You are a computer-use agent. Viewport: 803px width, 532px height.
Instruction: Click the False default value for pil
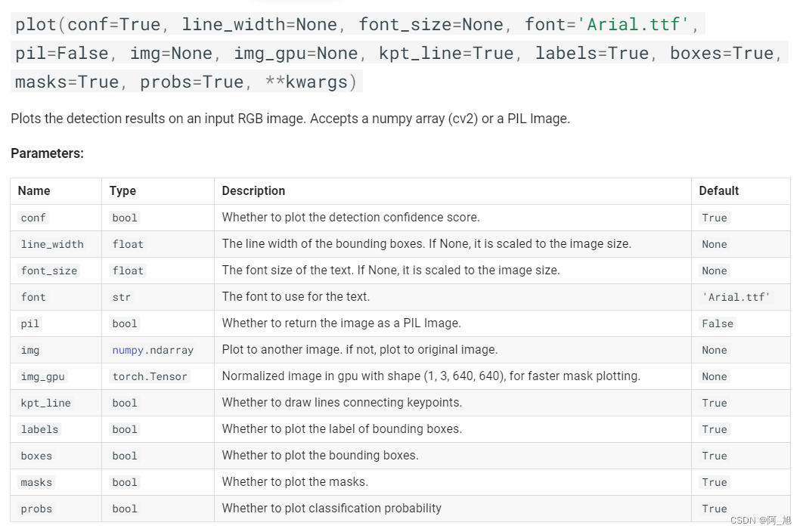coord(718,323)
